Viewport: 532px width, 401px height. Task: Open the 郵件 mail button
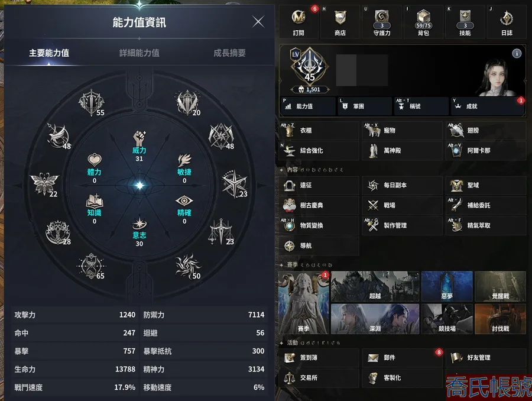pos(402,358)
